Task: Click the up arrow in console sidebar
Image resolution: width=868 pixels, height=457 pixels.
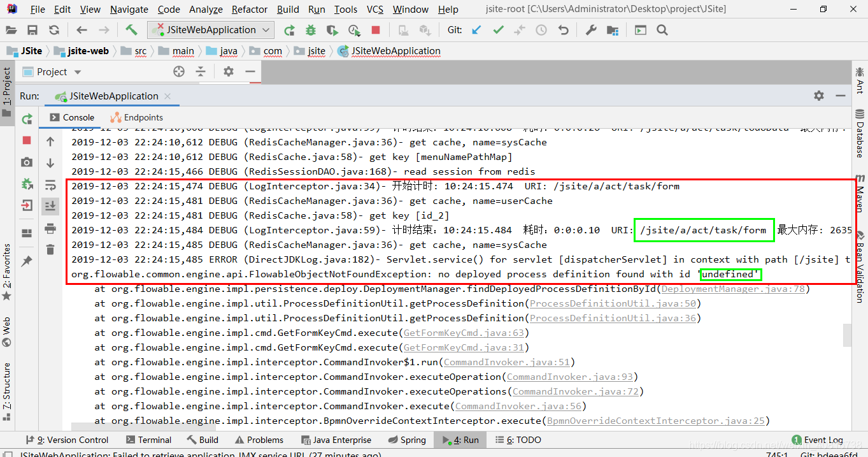Action: (x=50, y=141)
